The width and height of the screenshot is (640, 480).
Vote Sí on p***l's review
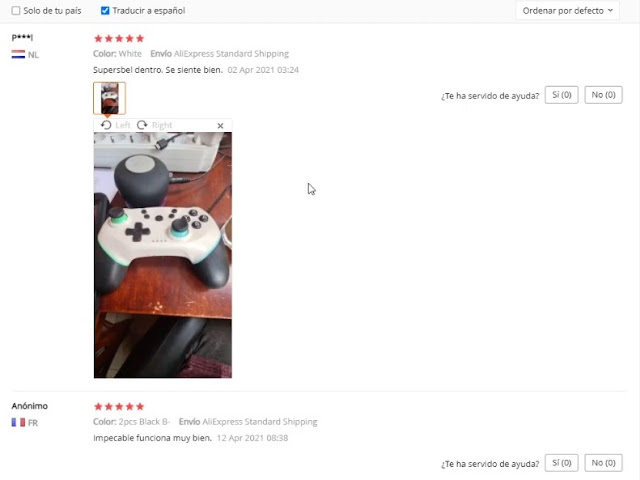point(561,95)
